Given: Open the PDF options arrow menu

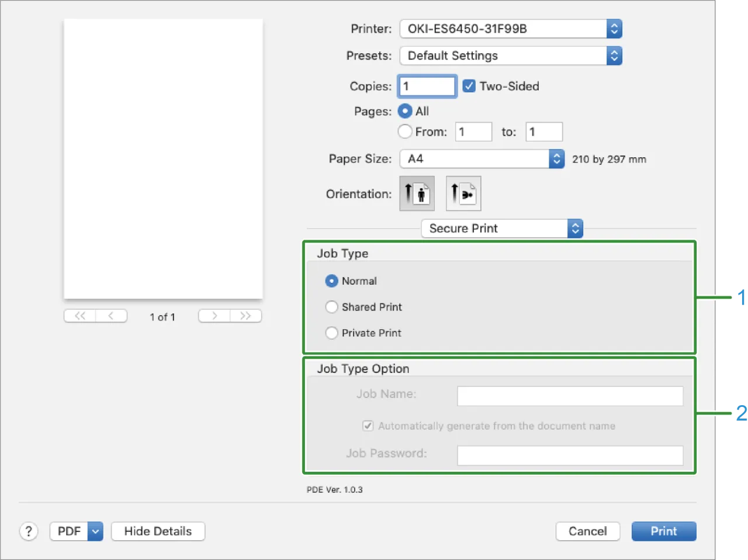Looking at the screenshot, I should [x=95, y=531].
